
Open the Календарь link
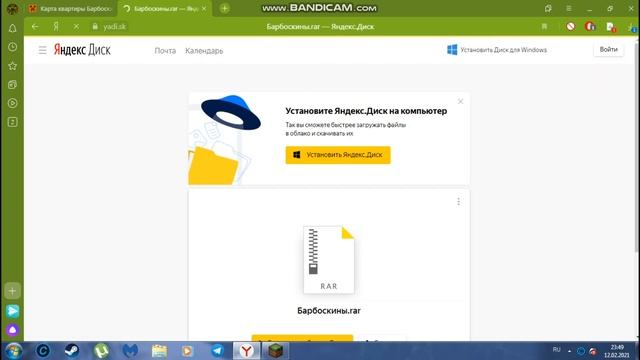click(204, 51)
